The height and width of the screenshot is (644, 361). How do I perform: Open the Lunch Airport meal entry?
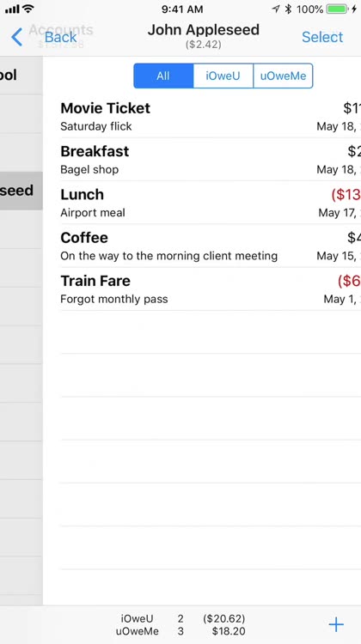[211, 203]
